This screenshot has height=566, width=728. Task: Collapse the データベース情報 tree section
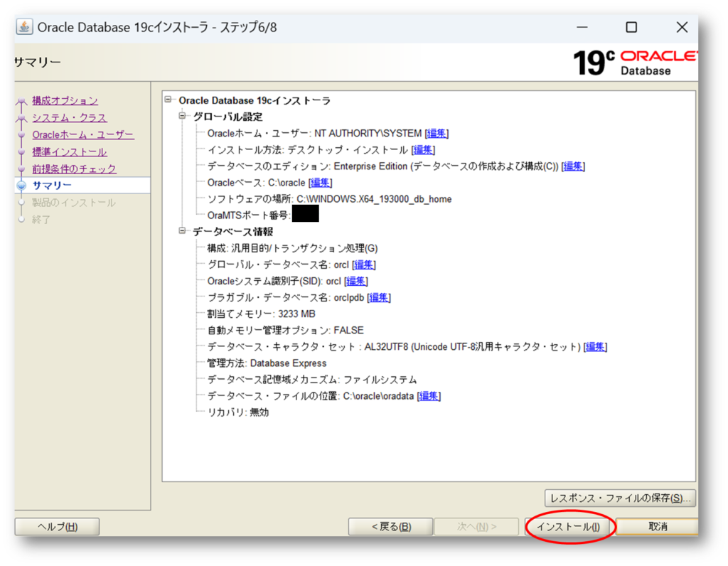coord(183,231)
